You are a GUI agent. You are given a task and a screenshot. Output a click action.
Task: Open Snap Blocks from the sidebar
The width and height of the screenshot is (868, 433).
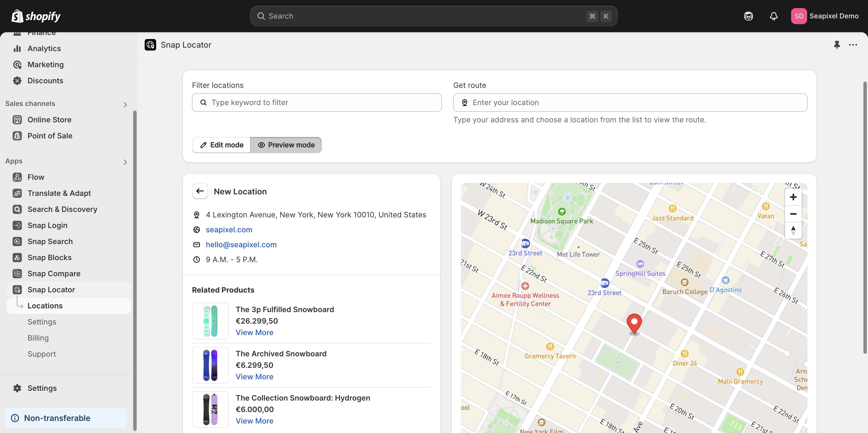pyautogui.click(x=49, y=257)
